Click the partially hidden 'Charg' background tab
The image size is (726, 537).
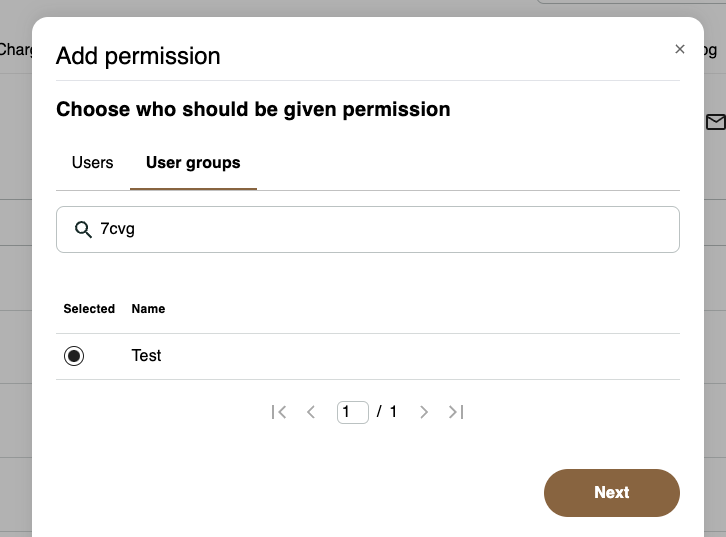tap(15, 49)
